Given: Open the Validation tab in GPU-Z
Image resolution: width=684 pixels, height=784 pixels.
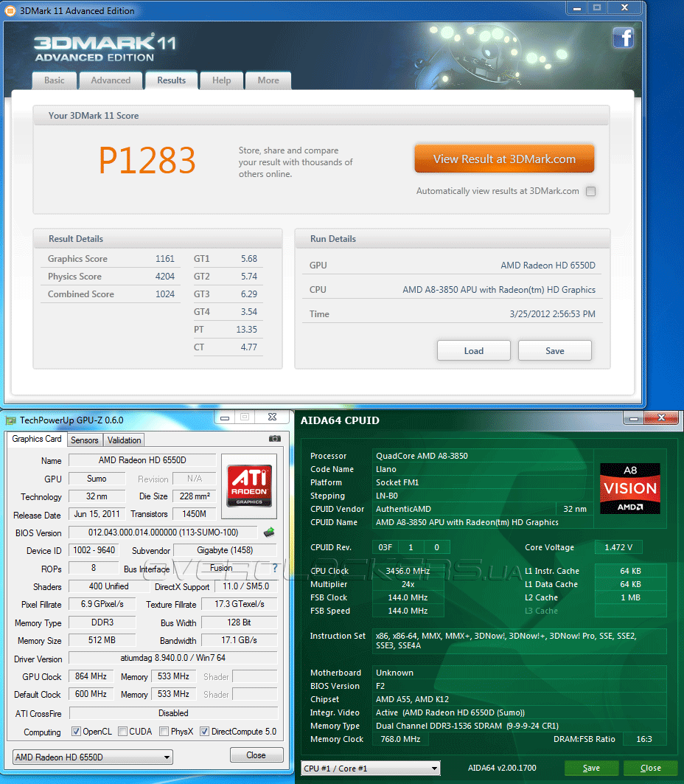Looking at the screenshot, I should pos(124,440).
